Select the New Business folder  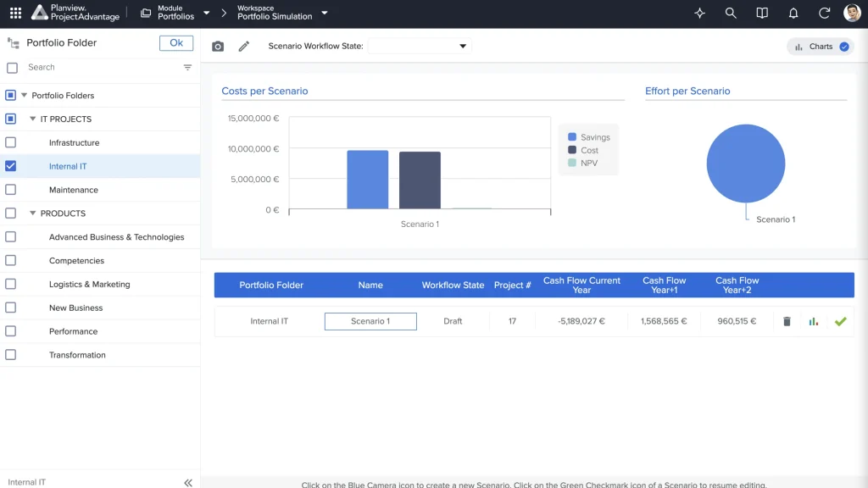(75, 308)
